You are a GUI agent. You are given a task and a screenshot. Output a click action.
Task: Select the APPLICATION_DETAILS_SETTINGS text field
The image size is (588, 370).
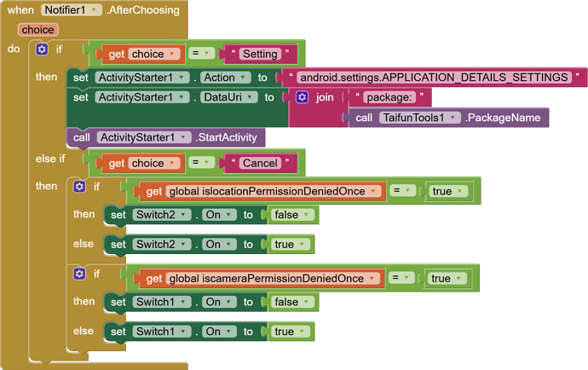(435, 78)
